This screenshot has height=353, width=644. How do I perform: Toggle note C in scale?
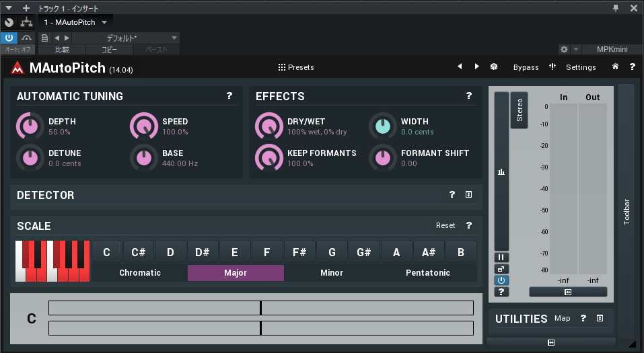pos(106,252)
